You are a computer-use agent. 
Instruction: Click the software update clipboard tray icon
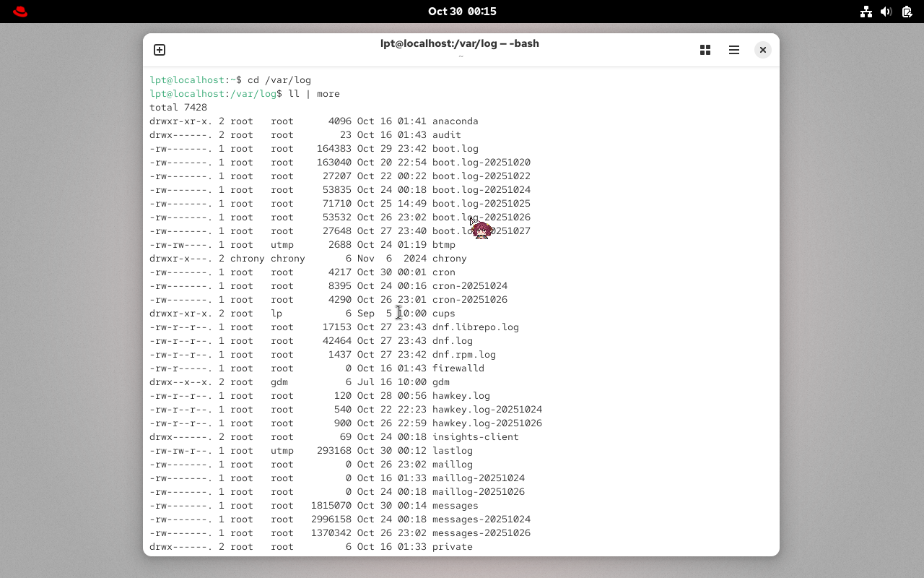click(907, 12)
